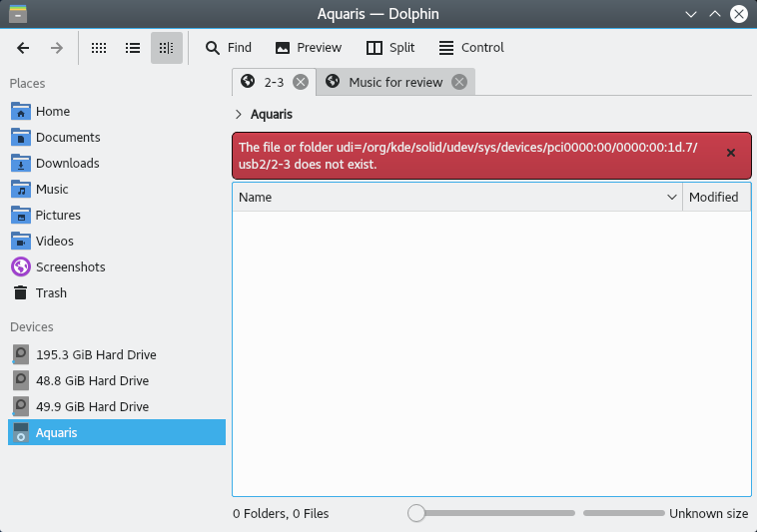
Task: Open Find search tool
Action: [x=229, y=48]
